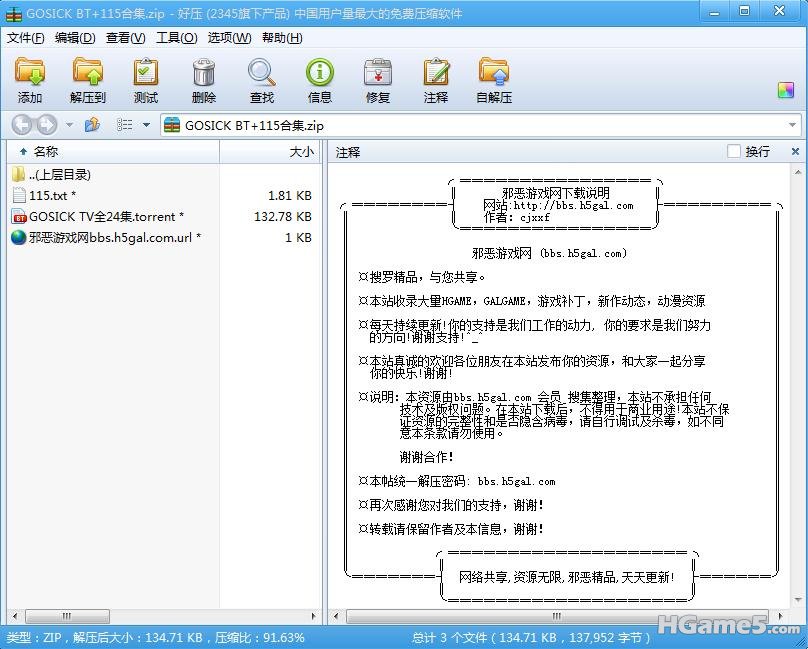Go back with the left arrow button
Image resolution: width=808 pixels, height=649 pixels.
pyautogui.click(x=22, y=125)
